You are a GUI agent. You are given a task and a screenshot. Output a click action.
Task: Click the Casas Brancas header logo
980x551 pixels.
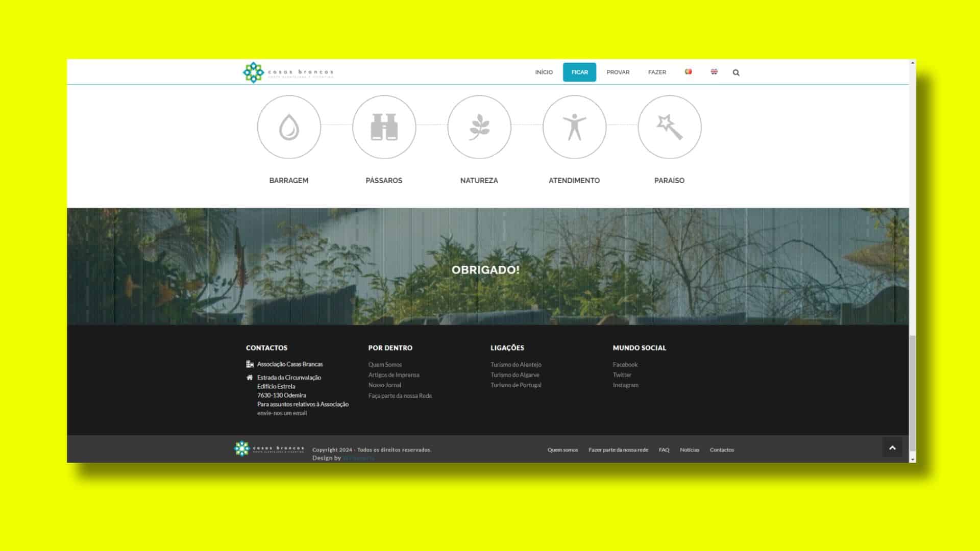pos(288,72)
